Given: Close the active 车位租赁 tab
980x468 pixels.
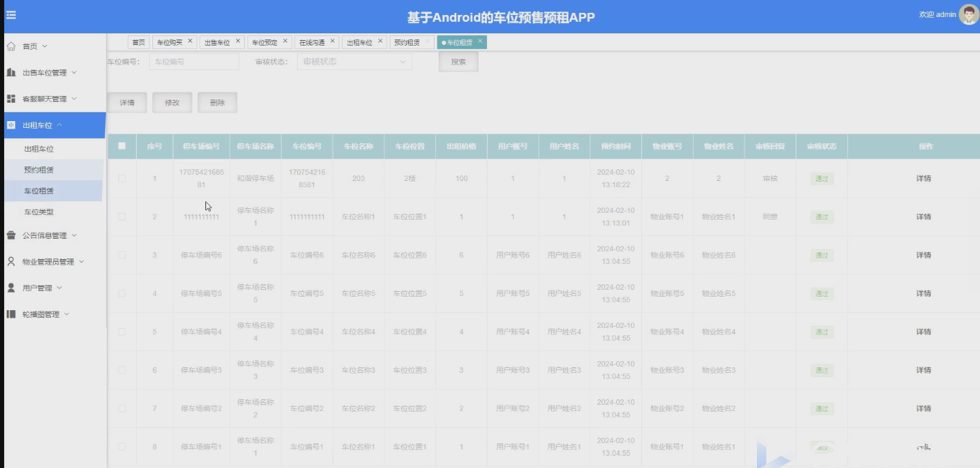Looking at the screenshot, I should [x=479, y=41].
